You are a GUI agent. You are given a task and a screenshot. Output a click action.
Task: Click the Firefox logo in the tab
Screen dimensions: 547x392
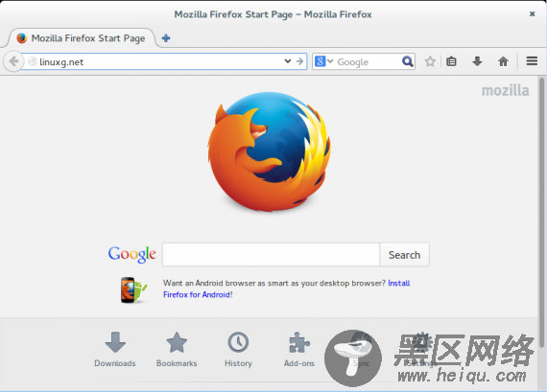coord(22,38)
